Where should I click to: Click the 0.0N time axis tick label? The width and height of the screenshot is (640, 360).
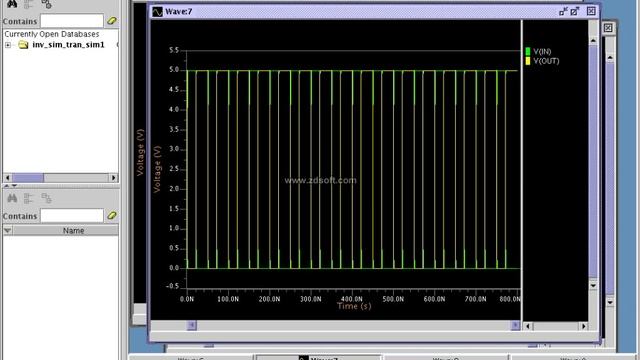pos(187,299)
